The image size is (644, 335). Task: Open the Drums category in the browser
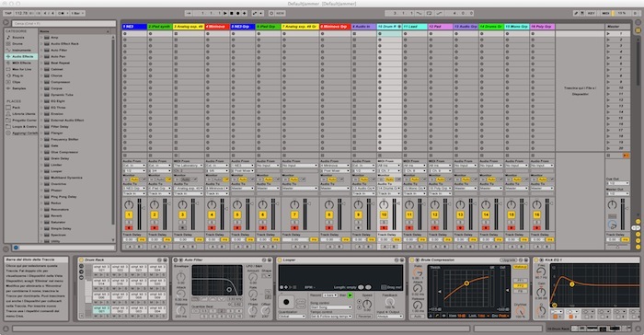pos(17,43)
